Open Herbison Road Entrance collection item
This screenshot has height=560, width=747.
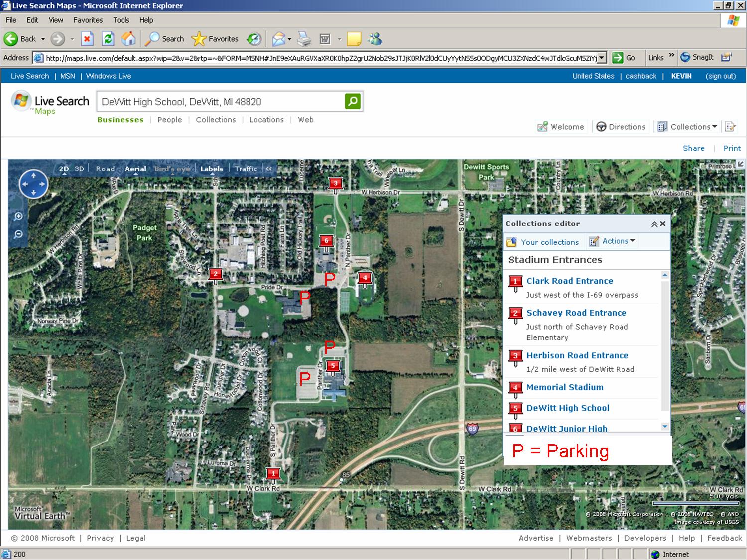pos(577,355)
